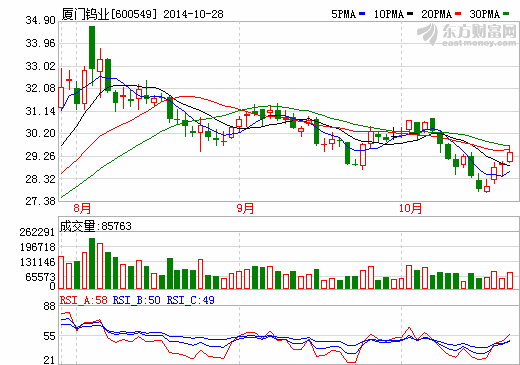Click the 55 RSI axis label
Image resolution: width=520 pixels, height=365 pixels.
(49, 336)
